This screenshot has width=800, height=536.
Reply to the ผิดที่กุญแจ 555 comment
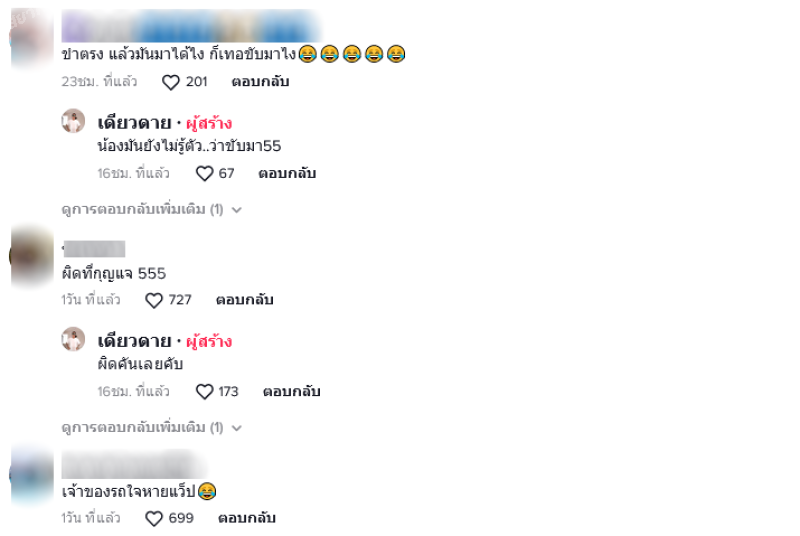click(244, 300)
